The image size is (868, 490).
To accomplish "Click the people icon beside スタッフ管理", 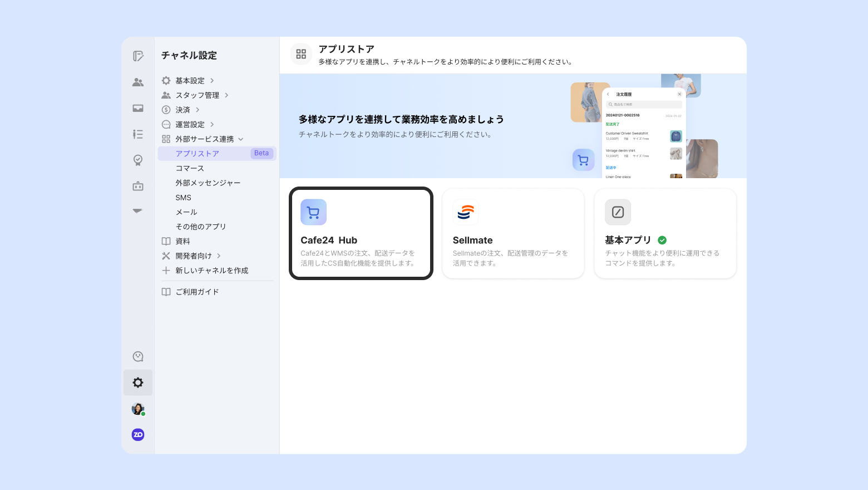I will tap(166, 95).
